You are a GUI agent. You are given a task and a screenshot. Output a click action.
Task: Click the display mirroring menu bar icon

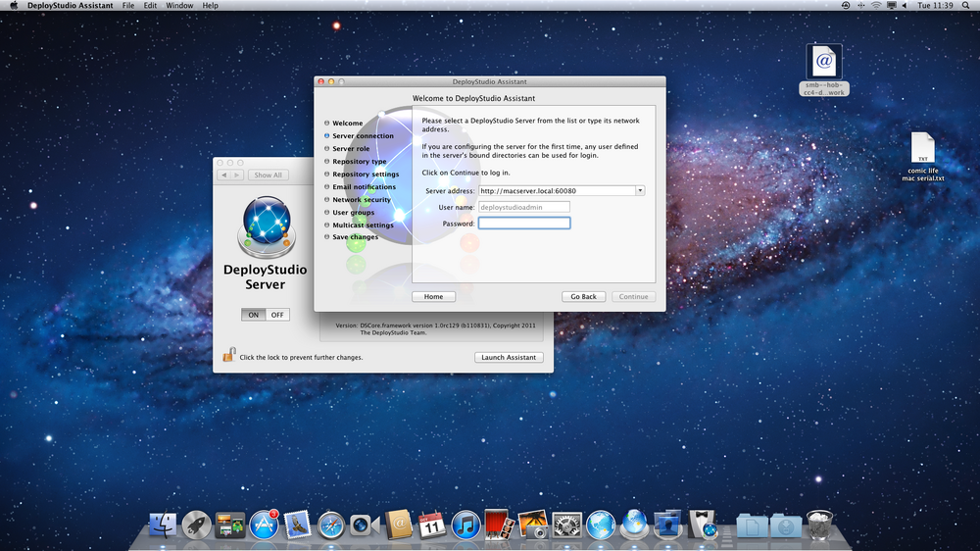pyautogui.click(x=891, y=6)
